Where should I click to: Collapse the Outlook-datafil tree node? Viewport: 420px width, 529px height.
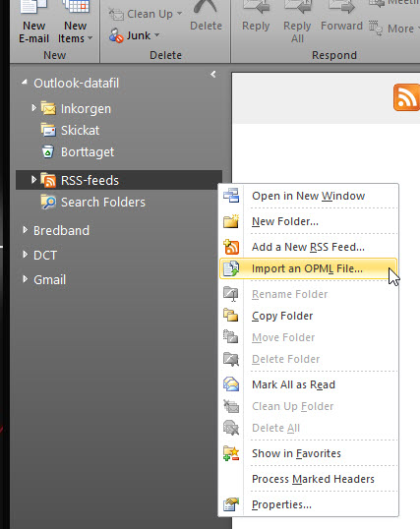(x=25, y=82)
